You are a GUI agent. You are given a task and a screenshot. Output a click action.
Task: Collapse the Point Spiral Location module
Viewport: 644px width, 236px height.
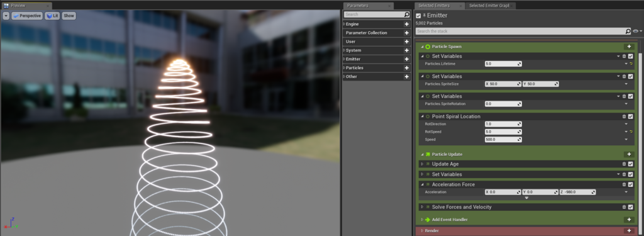tap(422, 117)
